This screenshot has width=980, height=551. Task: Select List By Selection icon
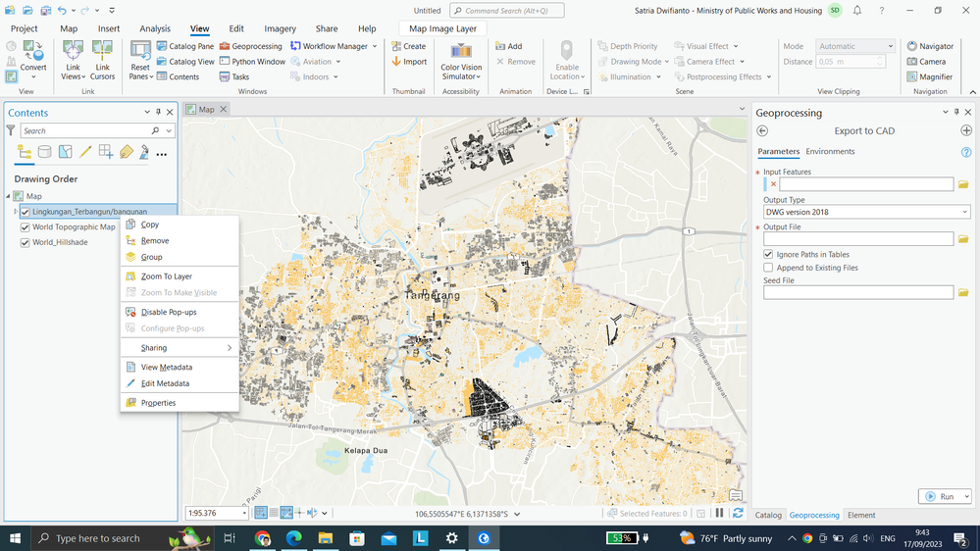65,152
